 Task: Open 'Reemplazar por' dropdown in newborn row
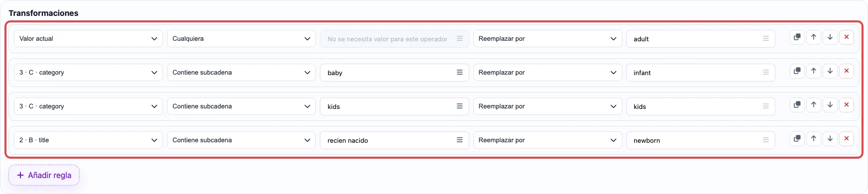point(548,140)
